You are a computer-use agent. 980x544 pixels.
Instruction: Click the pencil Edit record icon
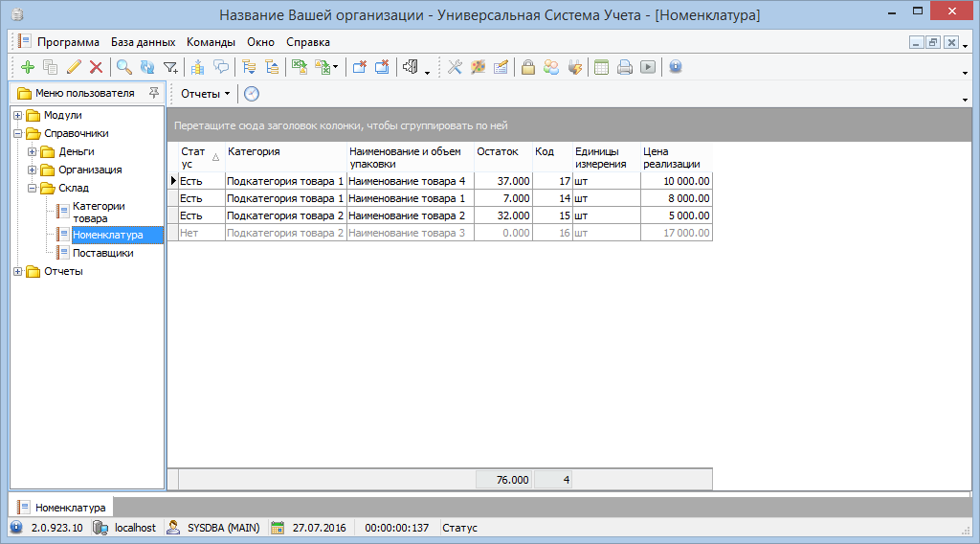(x=74, y=67)
